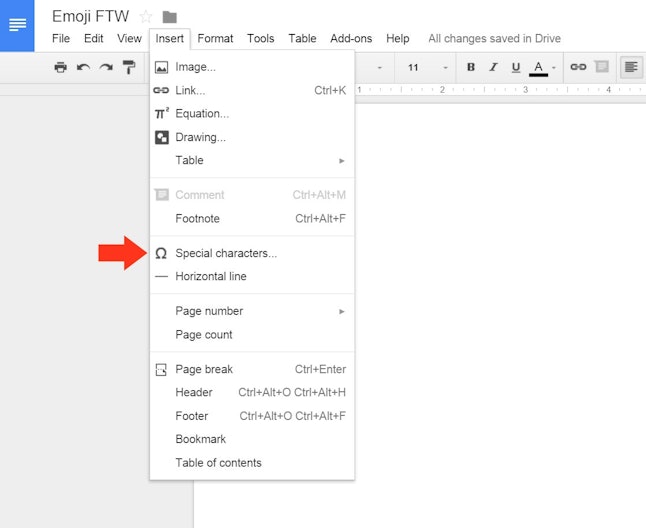This screenshot has width=646, height=528.
Task: Toggle underline formatting
Action: (515, 67)
